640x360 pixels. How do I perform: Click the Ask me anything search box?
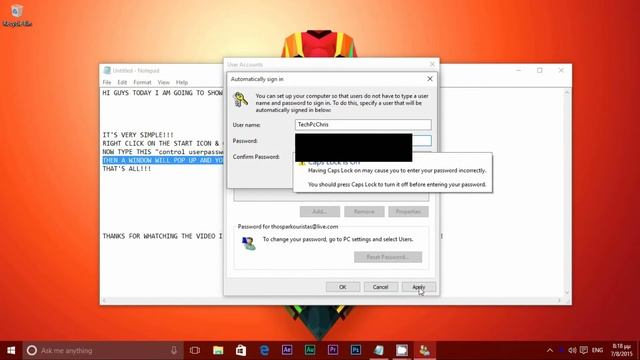(103, 350)
